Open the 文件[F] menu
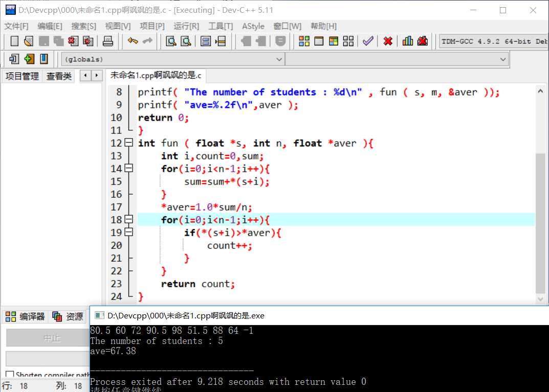Viewport: 549px width, 392px height. click(x=16, y=26)
